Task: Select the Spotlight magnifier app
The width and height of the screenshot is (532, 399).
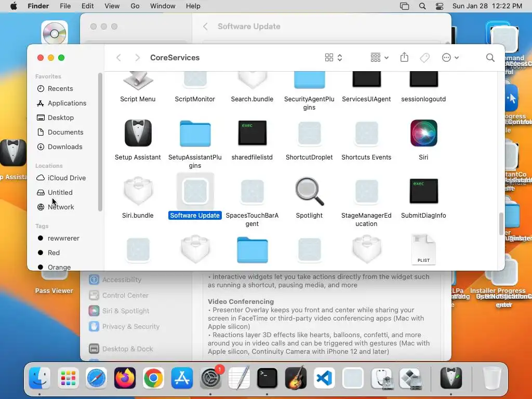Action: 309,191
